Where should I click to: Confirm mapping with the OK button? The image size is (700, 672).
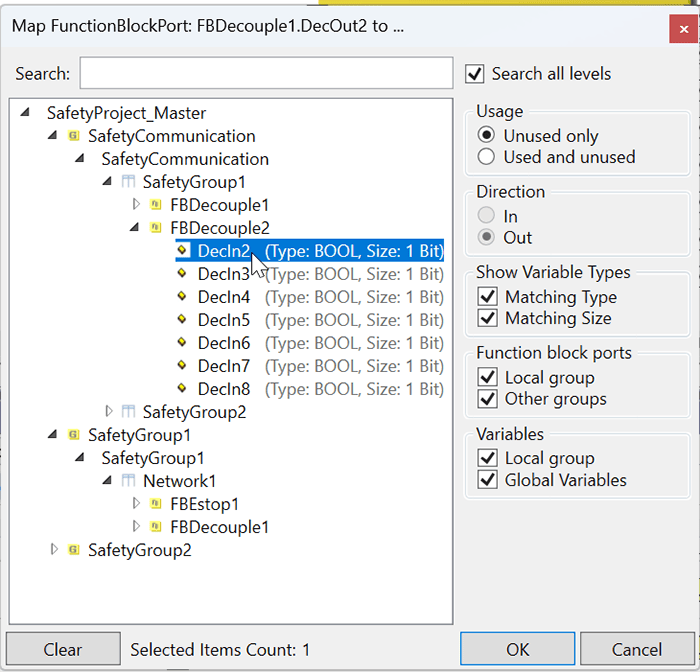point(517,649)
